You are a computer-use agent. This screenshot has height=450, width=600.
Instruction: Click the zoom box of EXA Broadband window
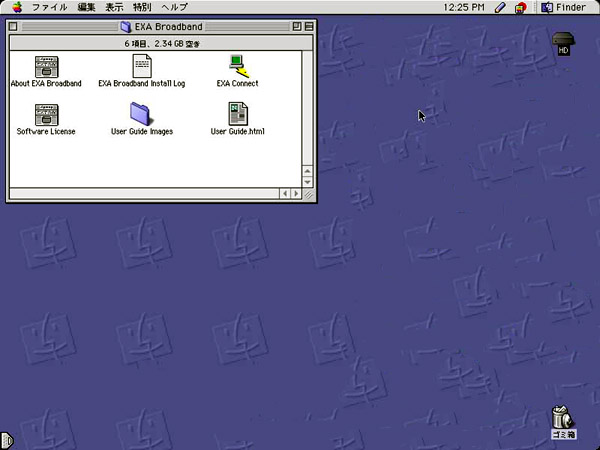click(x=296, y=27)
